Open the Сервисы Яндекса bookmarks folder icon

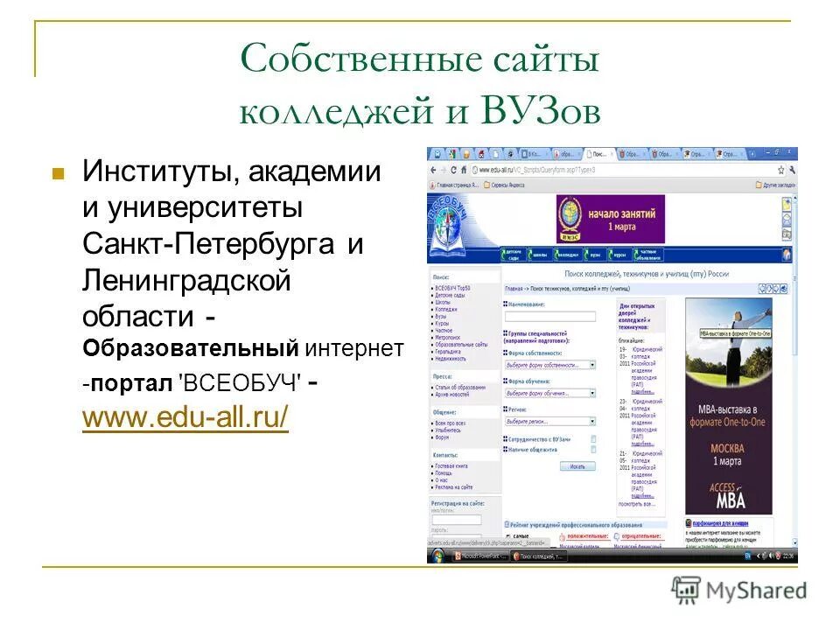[x=486, y=184]
